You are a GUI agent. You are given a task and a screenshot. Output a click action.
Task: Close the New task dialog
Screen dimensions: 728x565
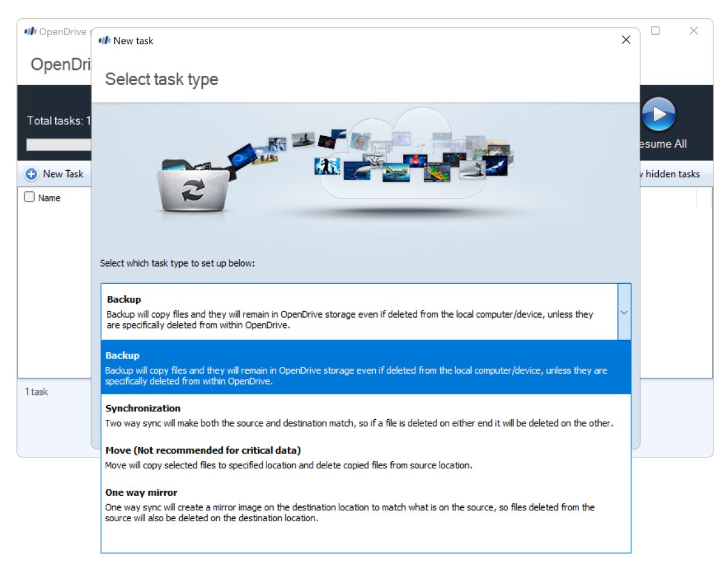pyautogui.click(x=626, y=40)
